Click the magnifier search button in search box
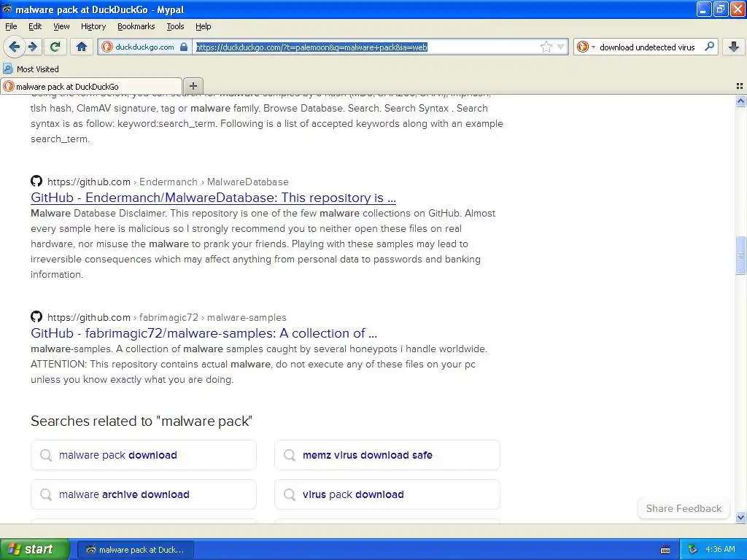Viewport: 747px width, 560px height. tap(709, 46)
